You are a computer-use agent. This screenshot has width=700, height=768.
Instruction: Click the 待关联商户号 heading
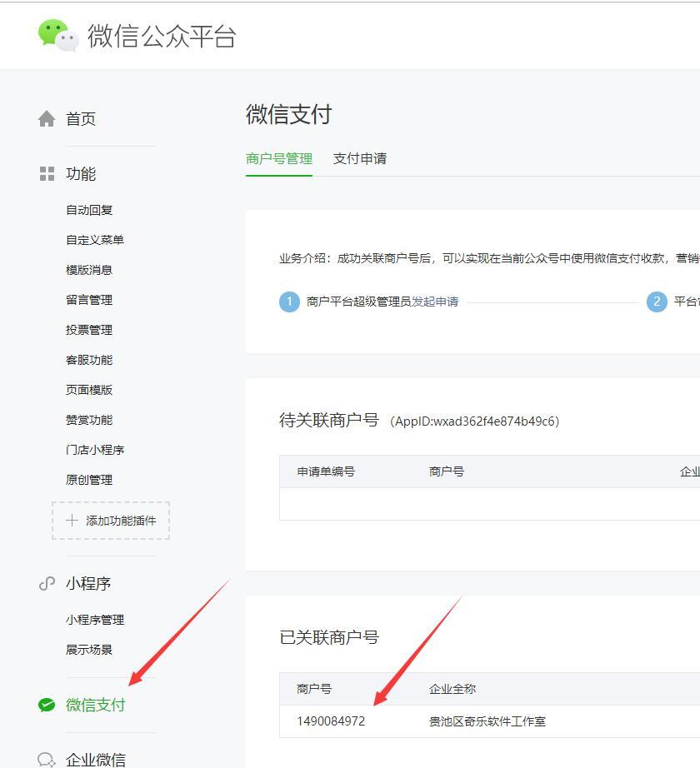329,421
